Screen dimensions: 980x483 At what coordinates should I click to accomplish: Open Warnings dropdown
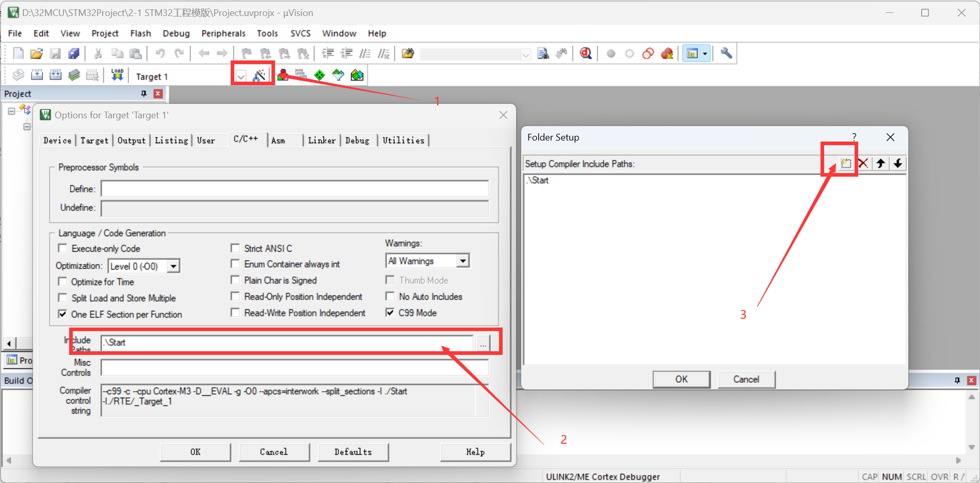point(463,261)
